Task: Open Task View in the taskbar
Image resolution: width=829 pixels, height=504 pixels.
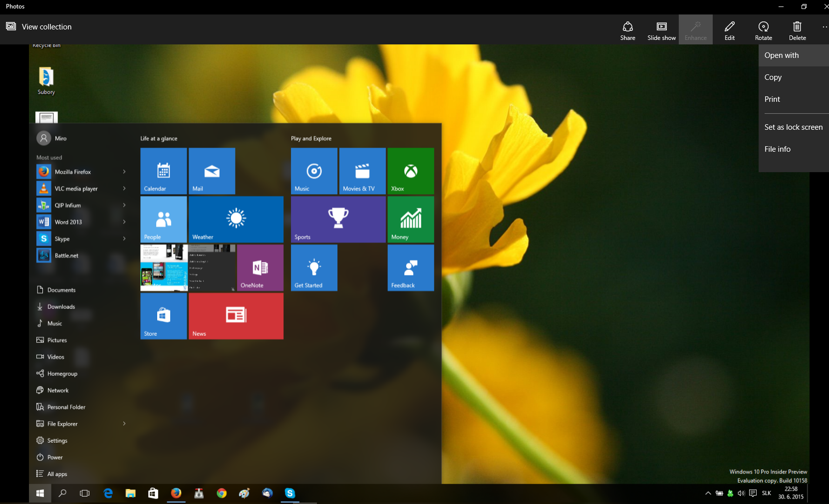Action: tap(85, 493)
